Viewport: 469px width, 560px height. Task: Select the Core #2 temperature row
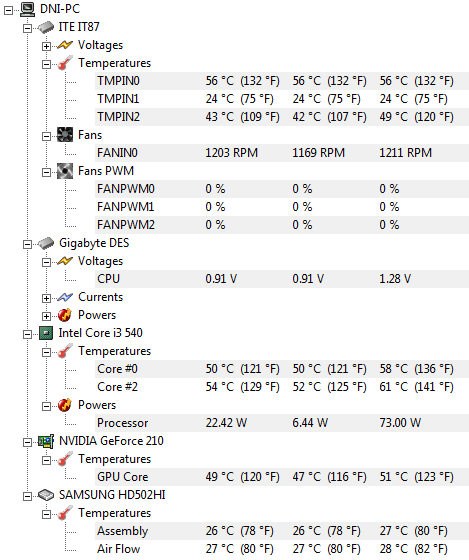coord(282,387)
